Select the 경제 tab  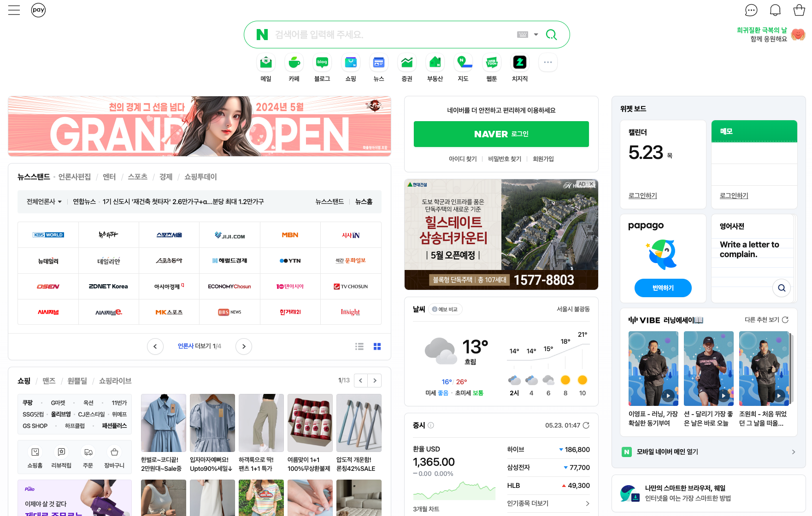click(x=166, y=177)
